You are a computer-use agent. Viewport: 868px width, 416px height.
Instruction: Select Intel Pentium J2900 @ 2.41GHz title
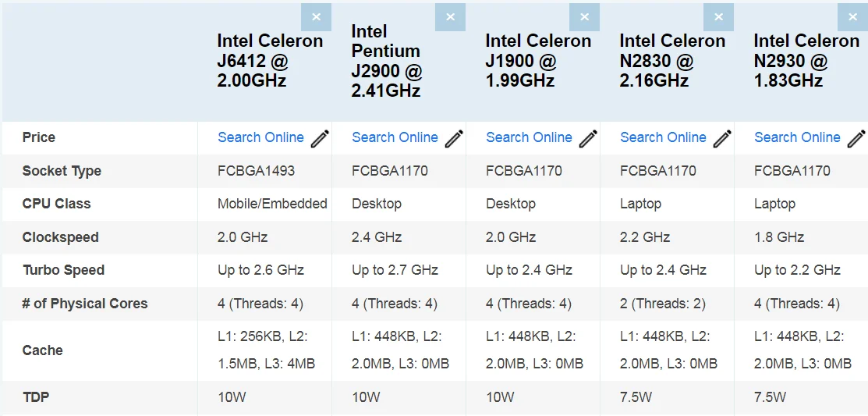click(x=387, y=61)
